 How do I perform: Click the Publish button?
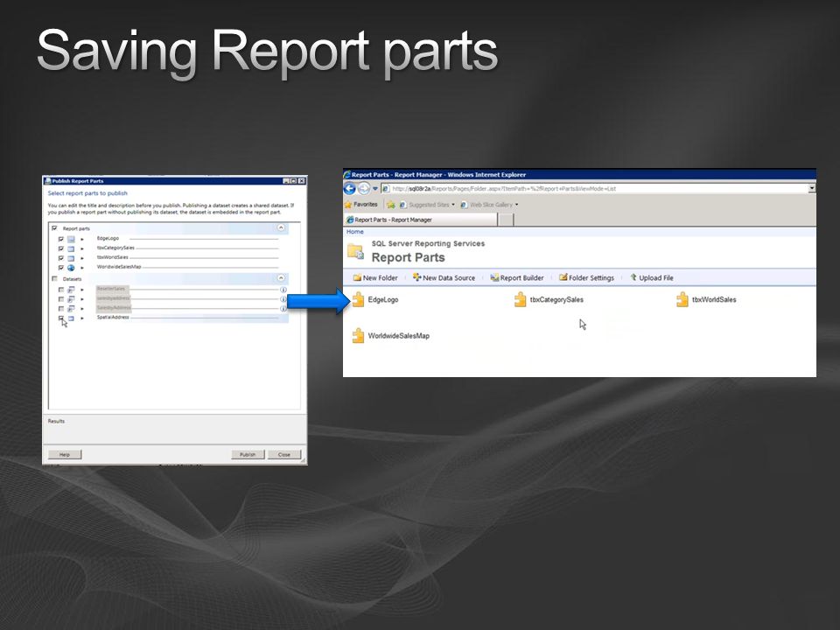[248, 454]
